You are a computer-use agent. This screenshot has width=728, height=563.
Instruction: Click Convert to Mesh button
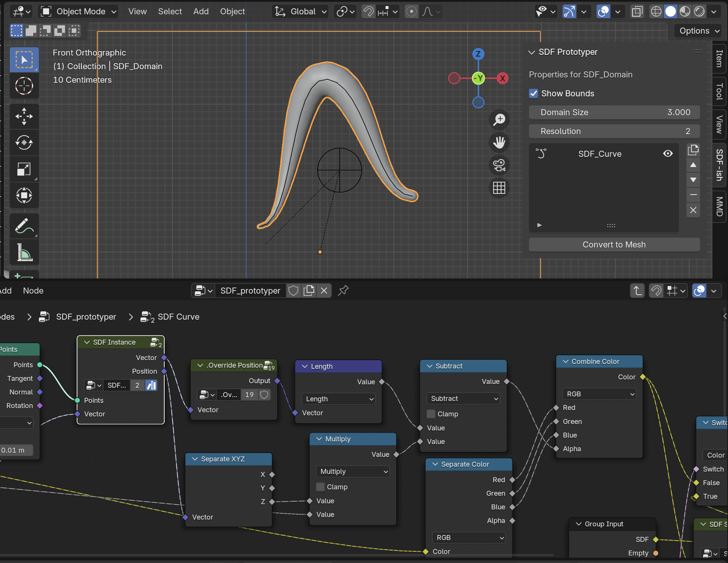(x=614, y=244)
